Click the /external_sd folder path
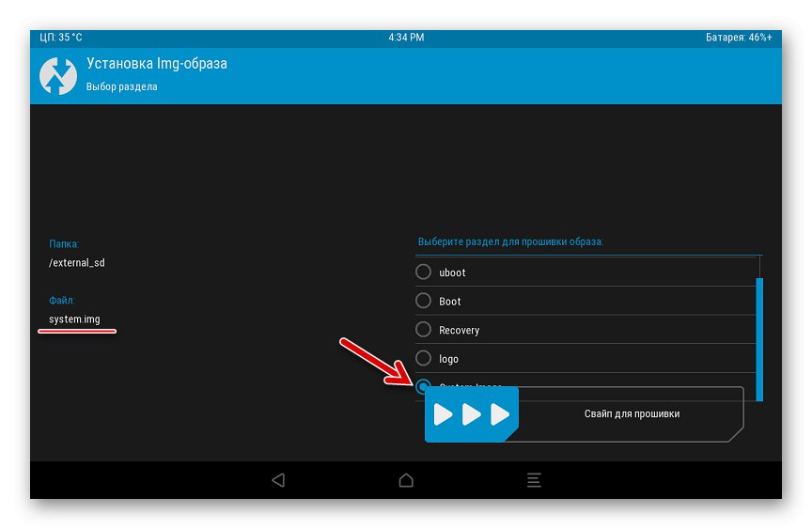This screenshot has width=812, height=529. click(77, 263)
